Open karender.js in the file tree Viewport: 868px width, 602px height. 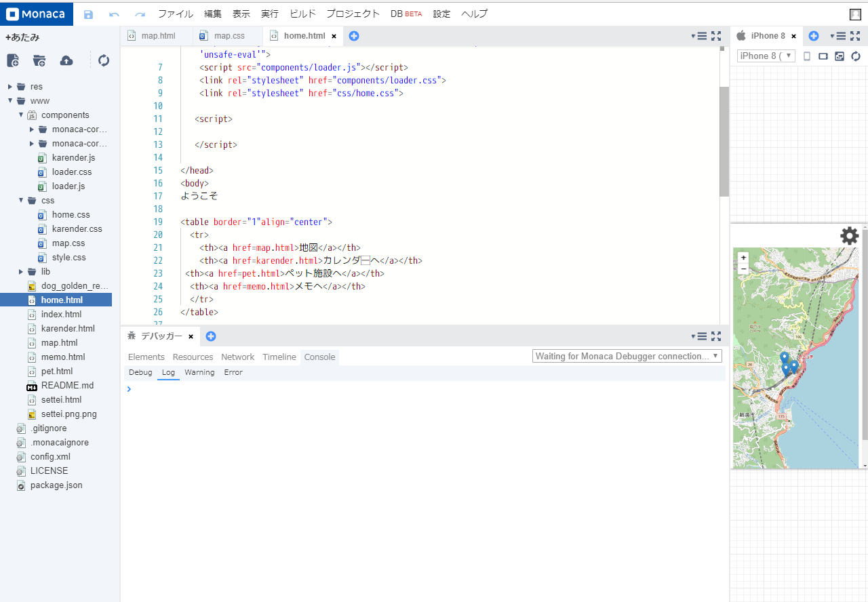tap(73, 158)
